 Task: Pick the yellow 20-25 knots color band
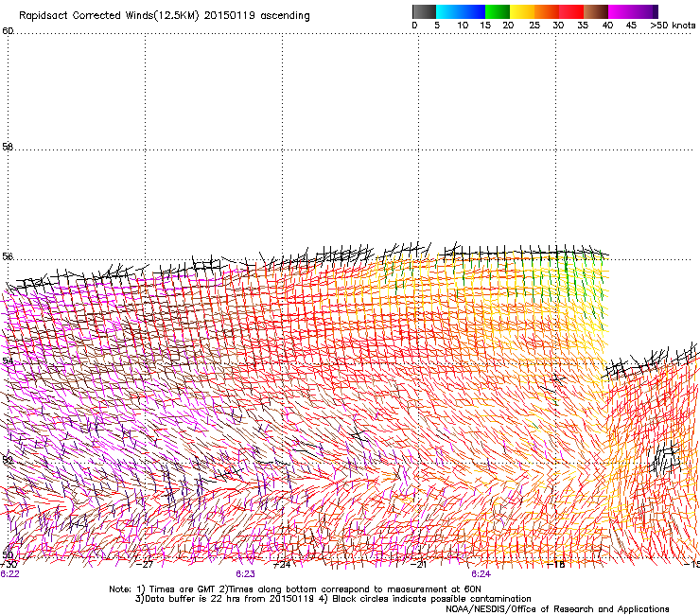[522, 11]
